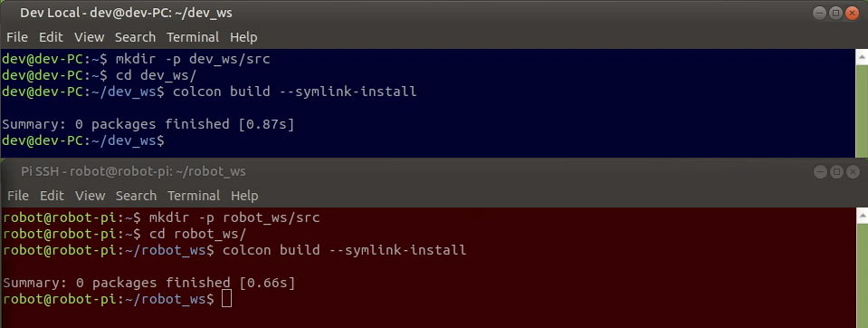
Task: Open Edit menu in Dev Local terminal
Action: click(51, 37)
